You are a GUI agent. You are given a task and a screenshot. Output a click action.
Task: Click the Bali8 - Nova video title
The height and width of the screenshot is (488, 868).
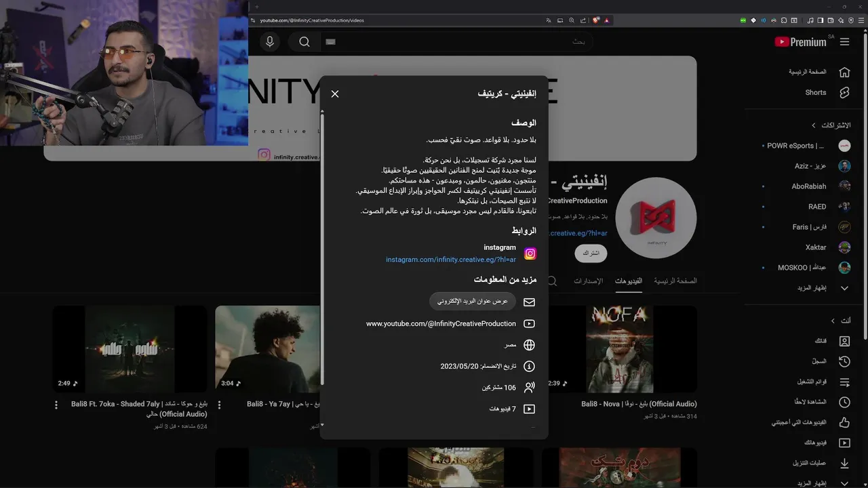639,404
